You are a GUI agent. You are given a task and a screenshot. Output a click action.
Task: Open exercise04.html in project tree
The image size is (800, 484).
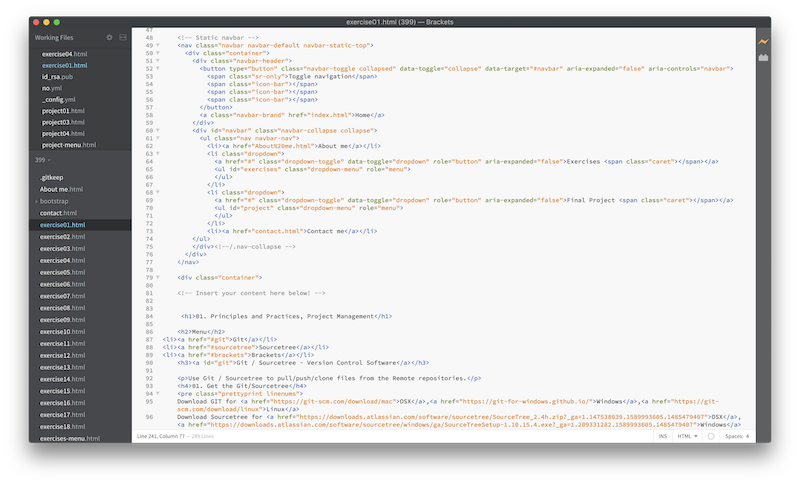pos(63,261)
